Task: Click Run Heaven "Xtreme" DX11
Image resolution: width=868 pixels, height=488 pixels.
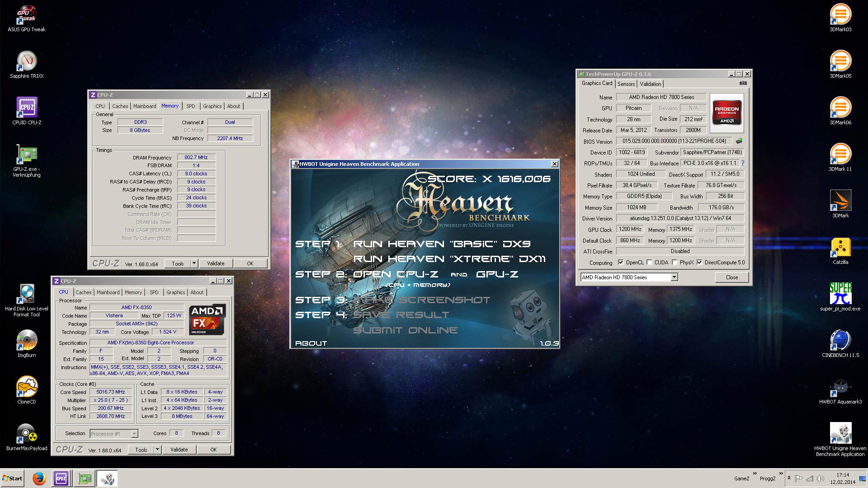Action: tap(449, 259)
